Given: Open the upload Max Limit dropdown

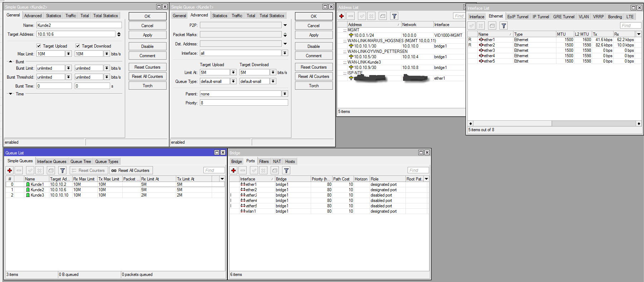Looking at the screenshot, I should [x=68, y=54].
